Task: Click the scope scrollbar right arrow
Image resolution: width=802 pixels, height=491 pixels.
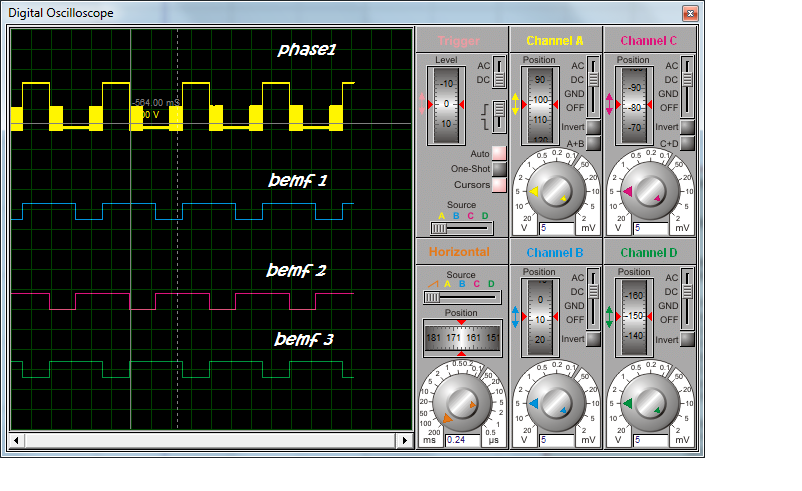Action: coord(405,440)
